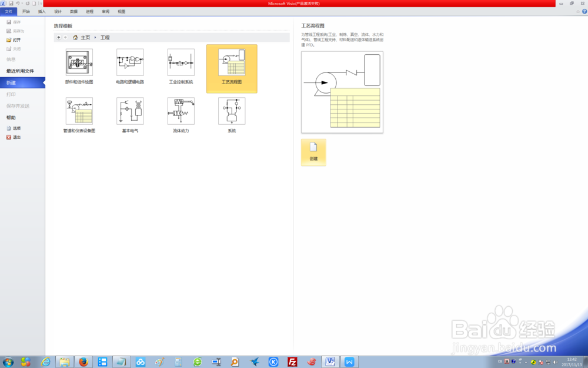588x368 pixels.
Task: Click the quick access redo icon
Action: coord(28,4)
